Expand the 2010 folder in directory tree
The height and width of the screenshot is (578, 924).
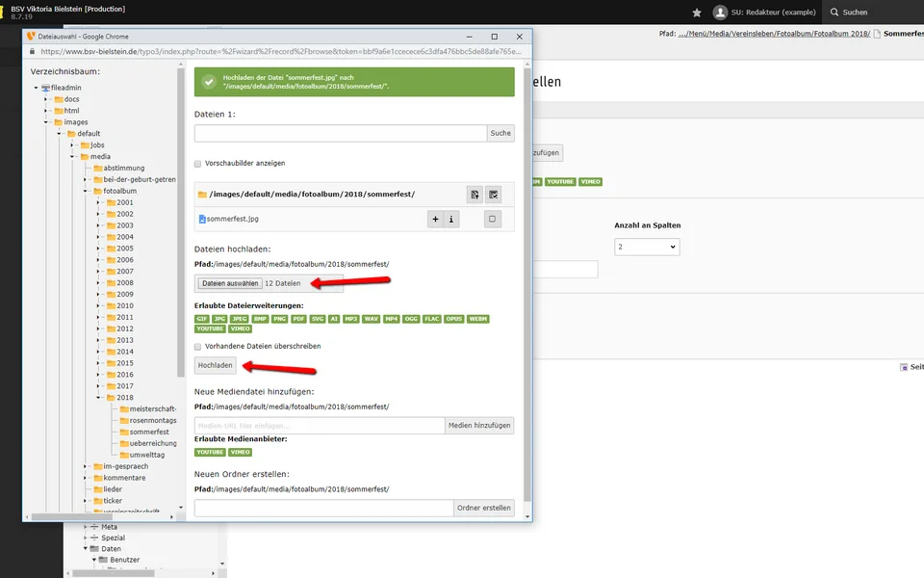point(98,306)
